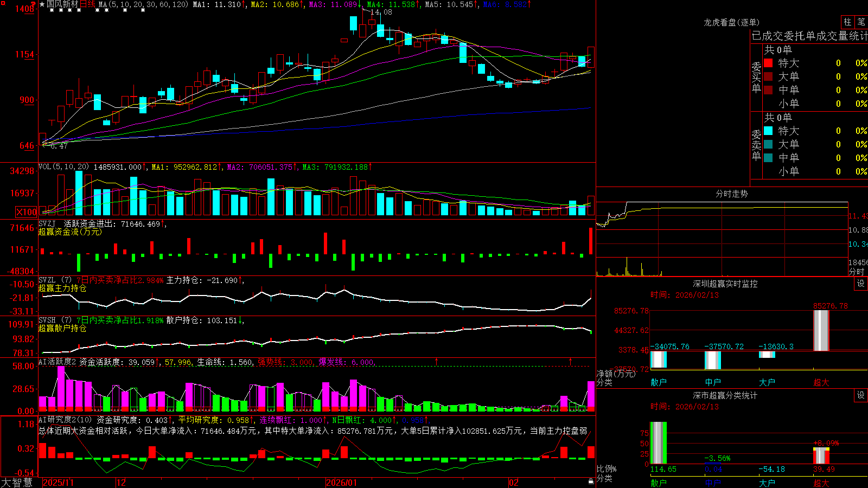868x488 pixels.
Task: Click the 超赢主力持仓 yellow label
Action: (62, 288)
